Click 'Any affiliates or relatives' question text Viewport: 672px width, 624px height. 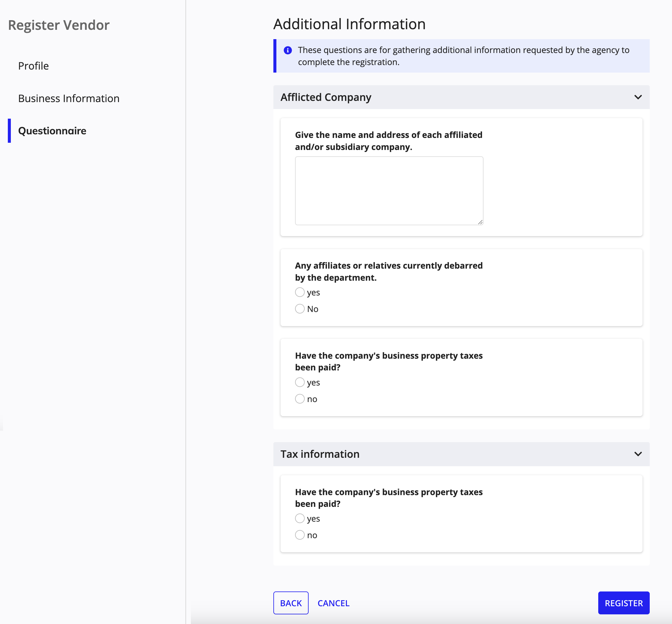[x=389, y=271]
